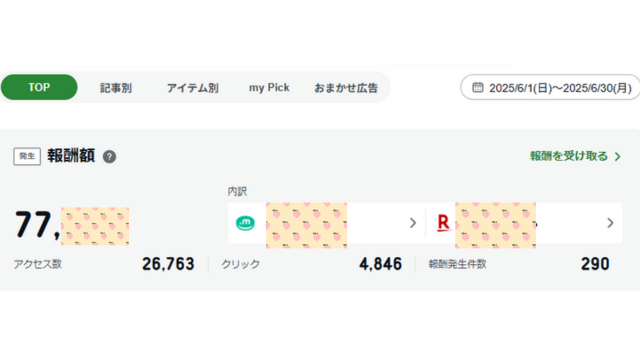Click the red Rakuten R icon
Screen dimensions: 640x360
pos(443,223)
